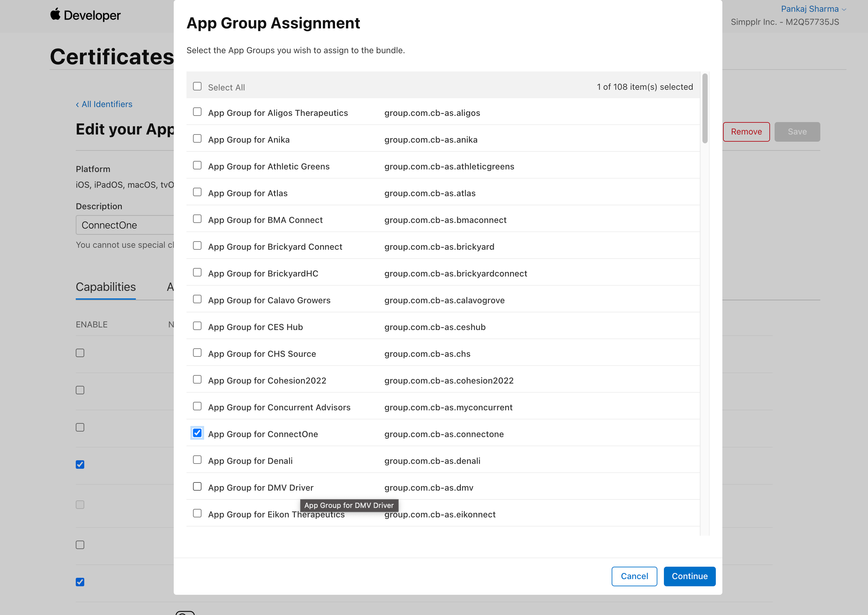Check App Group for Denali
Screen dimensions: 868x615
coord(197,460)
